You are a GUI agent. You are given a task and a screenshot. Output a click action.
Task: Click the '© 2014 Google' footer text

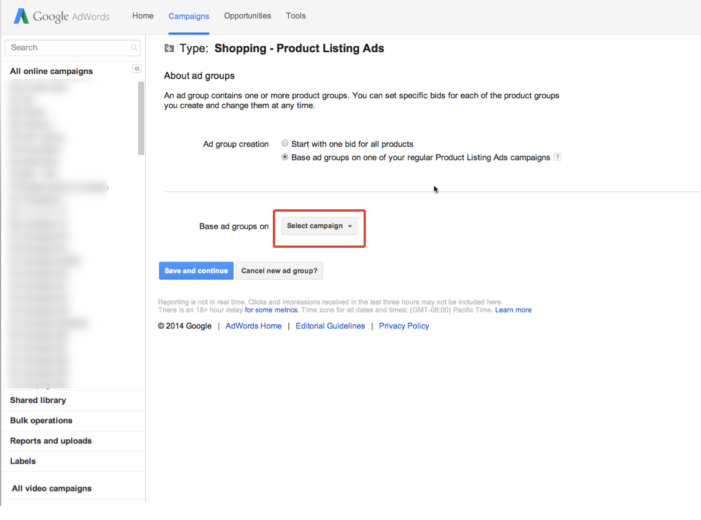coord(185,326)
